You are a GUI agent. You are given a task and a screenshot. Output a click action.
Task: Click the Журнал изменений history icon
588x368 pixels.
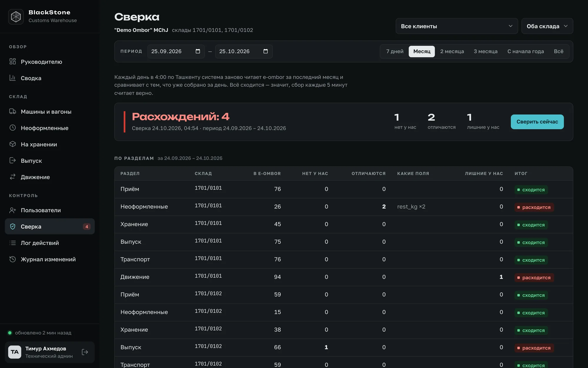(x=13, y=259)
